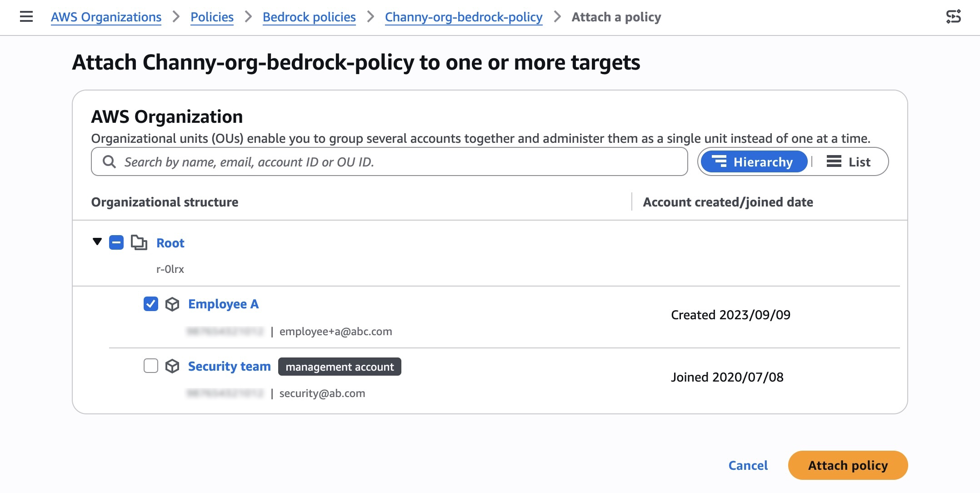Image resolution: width=980 pixels, height=493 pixels.
Task: Click the search magnifier icon
Action: pyautogui.click(x=109, y=162)
